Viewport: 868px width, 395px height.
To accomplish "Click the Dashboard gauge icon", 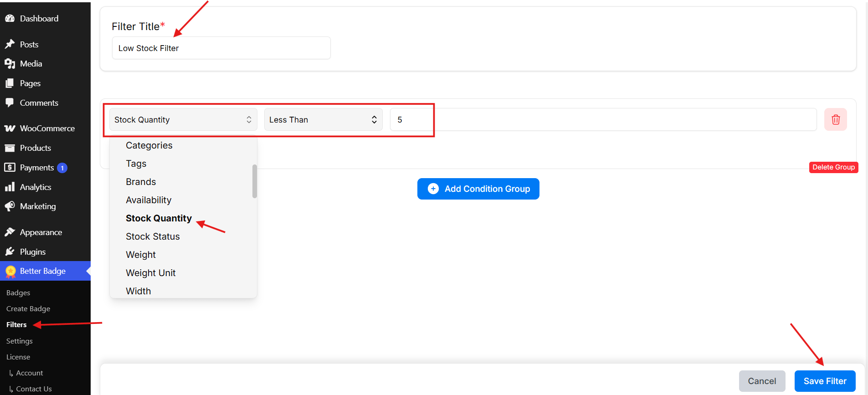I will [x=10, y=19].
